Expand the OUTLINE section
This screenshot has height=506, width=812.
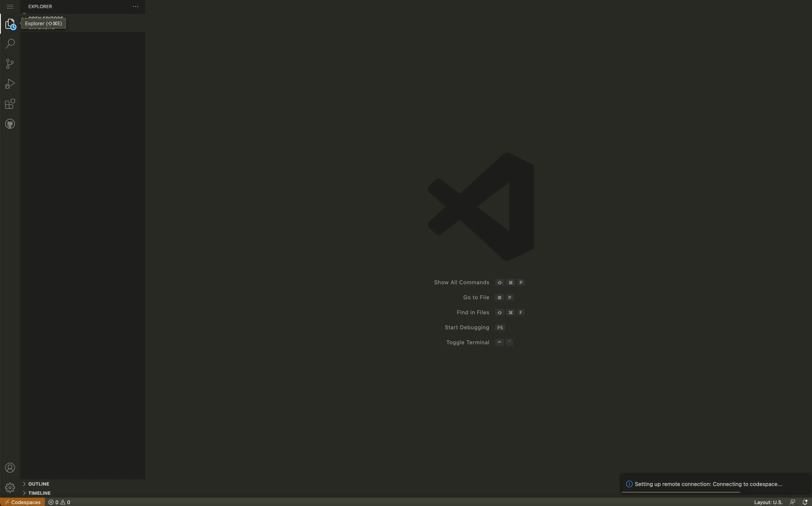point(82,483)
